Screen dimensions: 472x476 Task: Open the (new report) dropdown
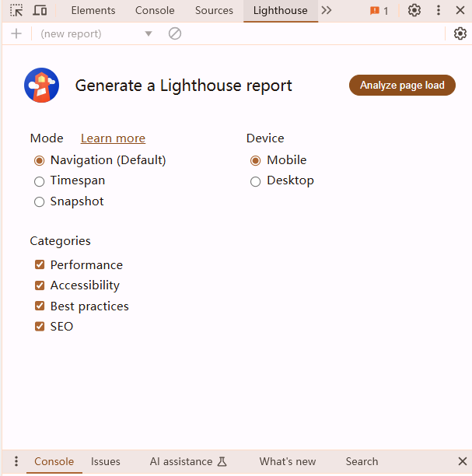pos(96,33)
